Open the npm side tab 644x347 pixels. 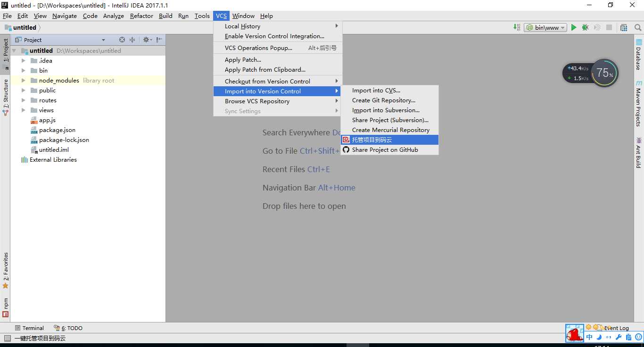[6, 307]
